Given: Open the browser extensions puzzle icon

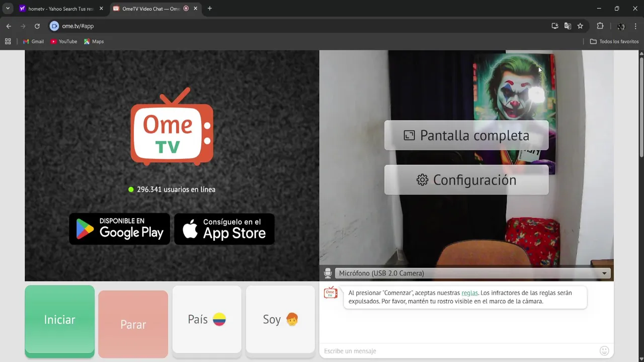Looking at the screenshot, I should (x=600, y=26).
